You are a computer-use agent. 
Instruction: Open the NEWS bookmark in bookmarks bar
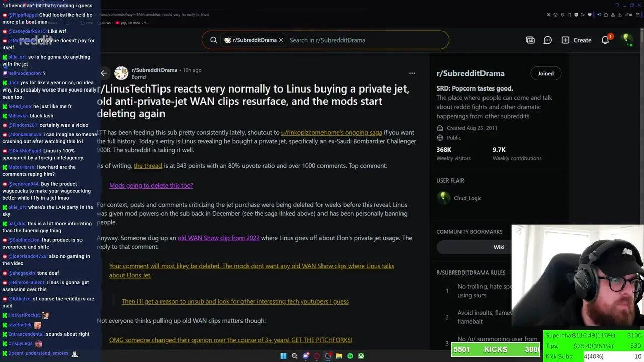(x=104, y=23)
